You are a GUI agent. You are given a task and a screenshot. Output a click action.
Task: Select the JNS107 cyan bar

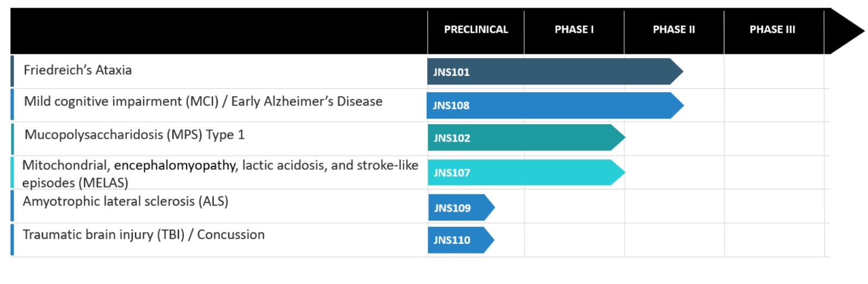point(526,172)
